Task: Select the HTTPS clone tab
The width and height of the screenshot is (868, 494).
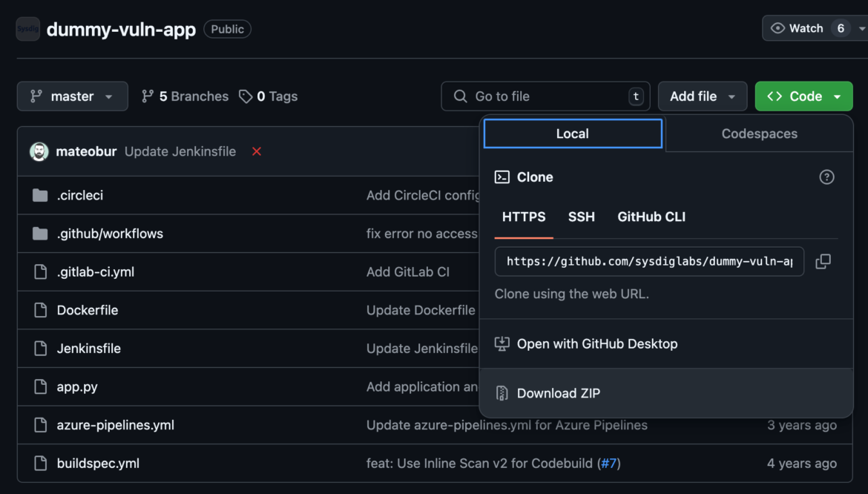Action: click(x=524, y=217)
